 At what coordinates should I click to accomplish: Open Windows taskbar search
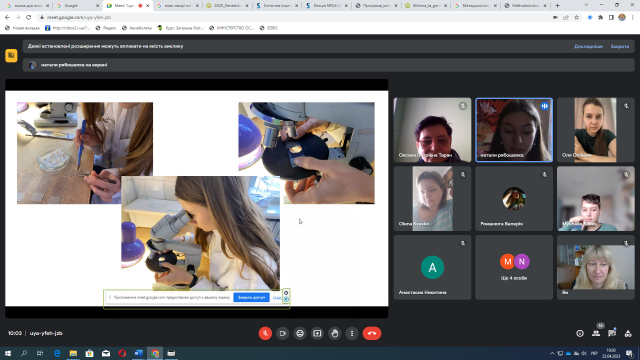[x=24, y=353]
